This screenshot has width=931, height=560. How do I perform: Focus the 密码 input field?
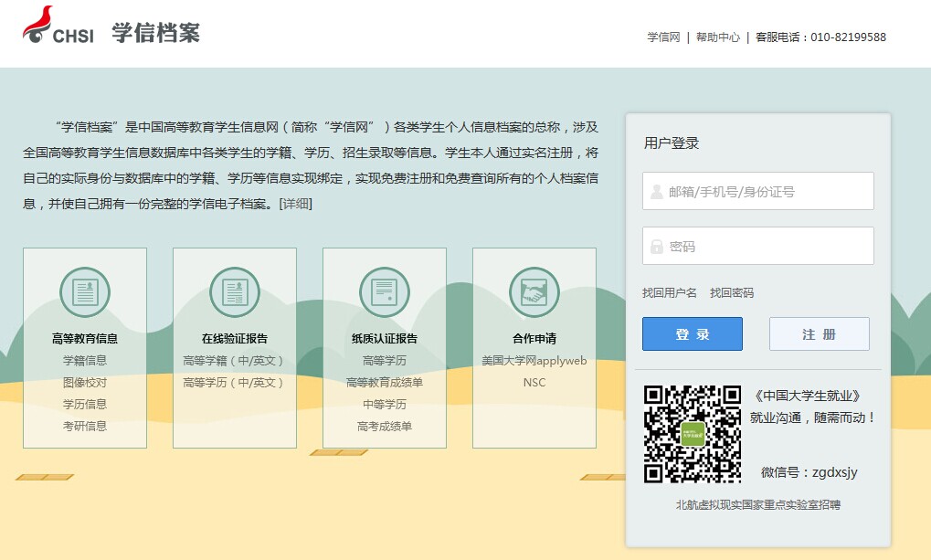(767, 247)
